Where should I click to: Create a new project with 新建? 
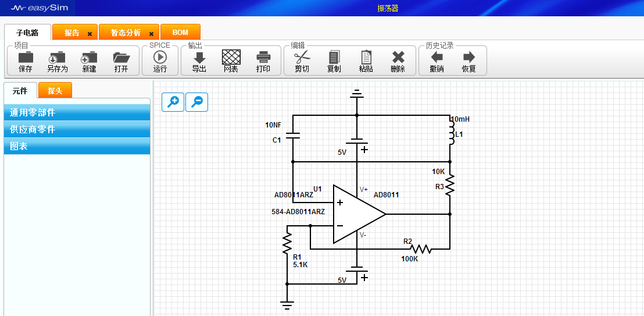click(x=89, y=57)
